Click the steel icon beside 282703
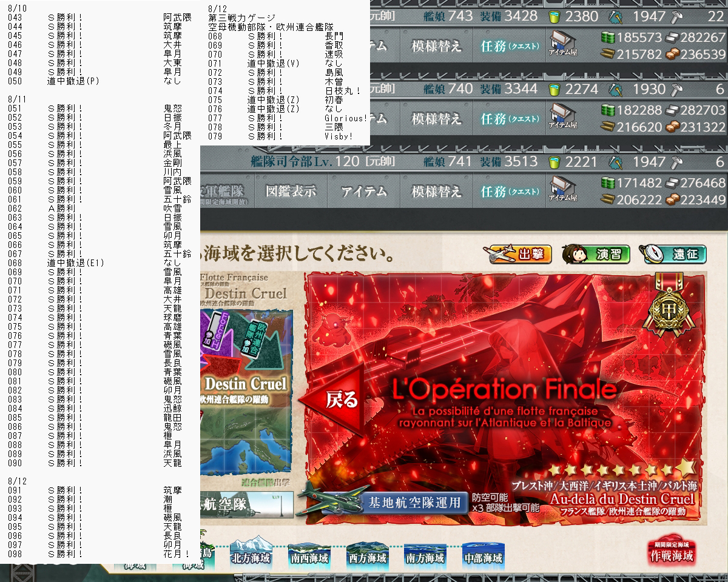 point(672,110)
